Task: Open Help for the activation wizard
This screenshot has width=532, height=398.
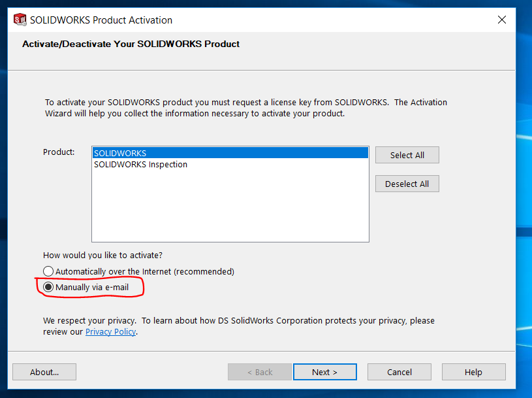Action: click(473, 372)
